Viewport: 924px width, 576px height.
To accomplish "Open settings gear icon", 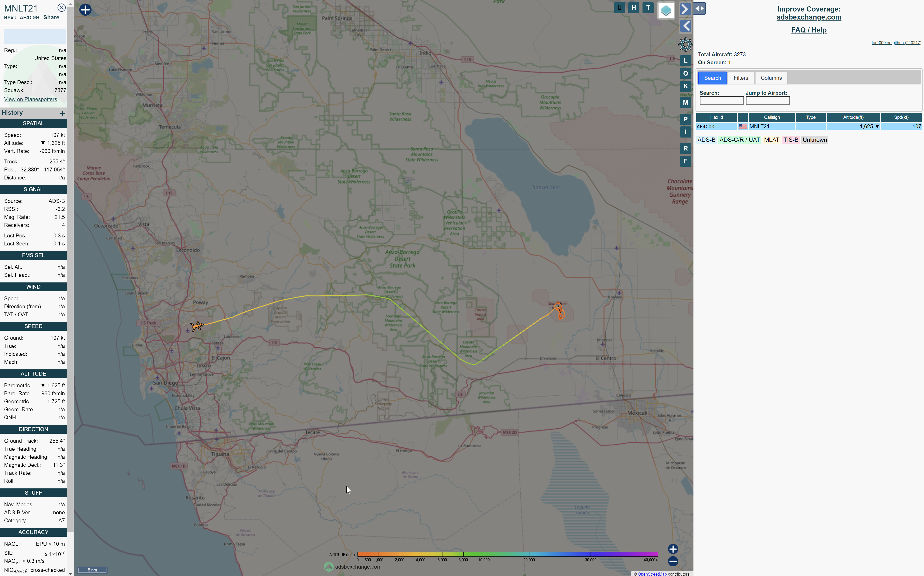I will pyautogui.click(x=685, y=45).
